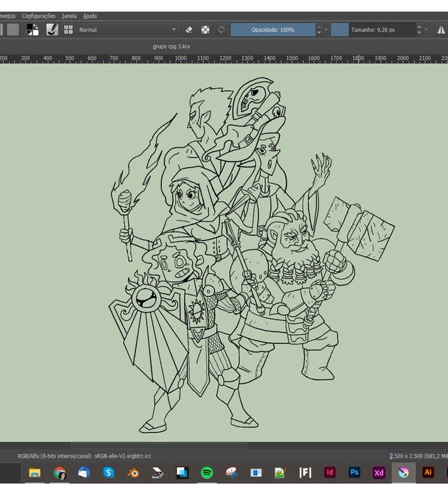
Task: Open Adobe Illustrator from the taskbar
Action: (428, 472)
